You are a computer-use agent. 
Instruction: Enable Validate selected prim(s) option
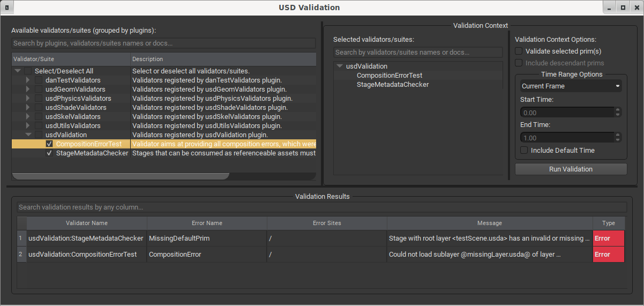[x=519, y=51]
